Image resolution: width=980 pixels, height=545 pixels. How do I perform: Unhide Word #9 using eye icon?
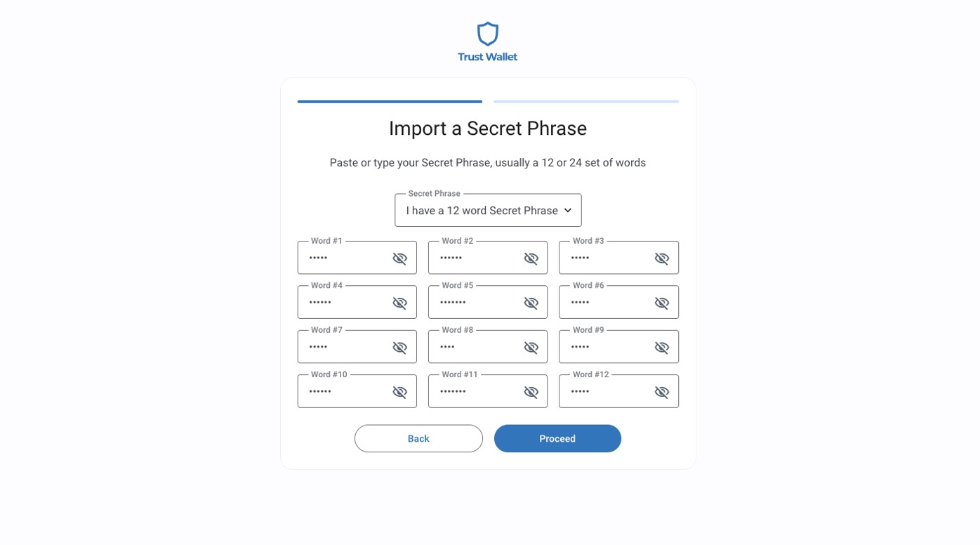point(662,348)
